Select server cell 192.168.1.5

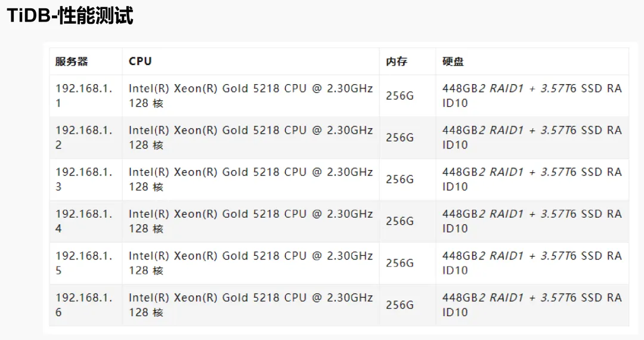coord(86,263)
